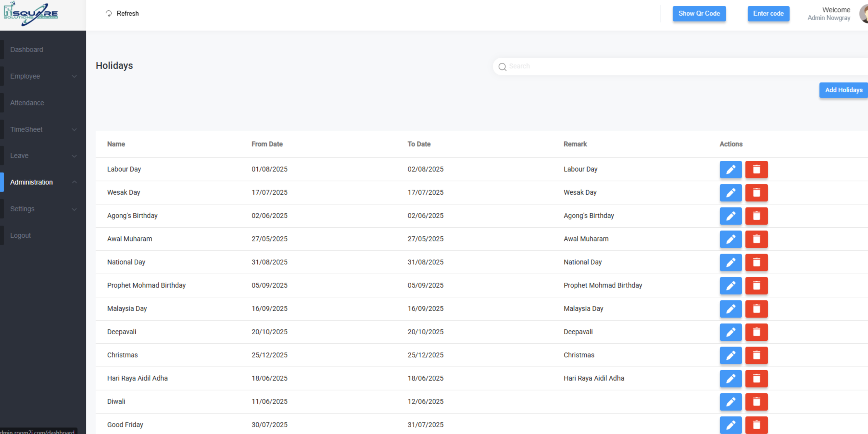Viewport: 868px width, 434px height.
Task: Edit the Agong's Birthday holiday entry
Action: [730, 216]
